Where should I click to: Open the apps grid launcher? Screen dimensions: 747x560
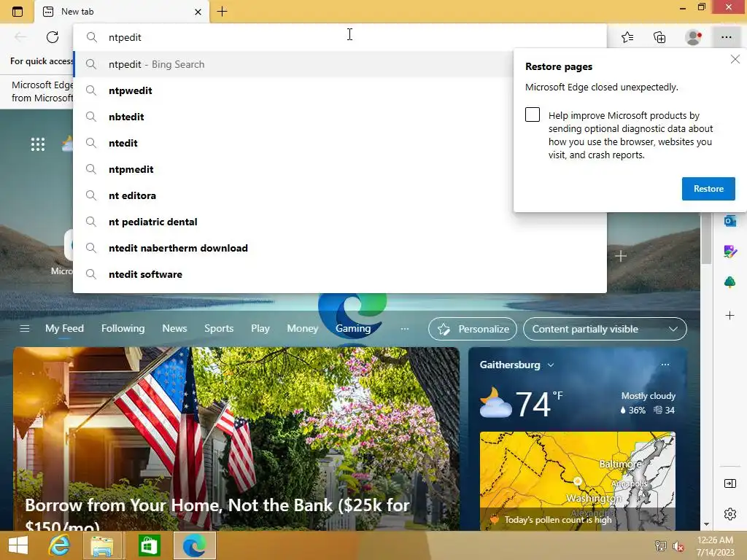tap(38, 144)
